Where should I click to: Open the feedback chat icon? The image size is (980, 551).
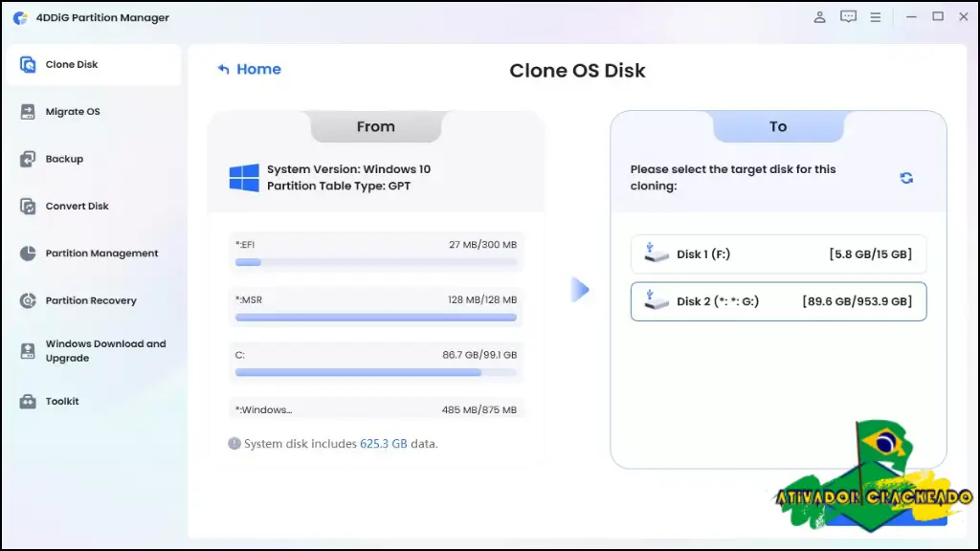[x=848, y=17]
